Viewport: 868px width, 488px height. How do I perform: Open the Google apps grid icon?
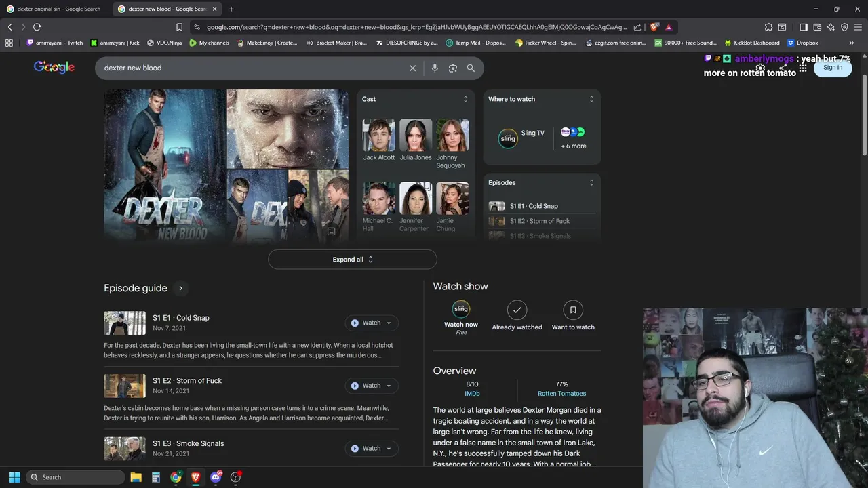[x=803, y=68]
